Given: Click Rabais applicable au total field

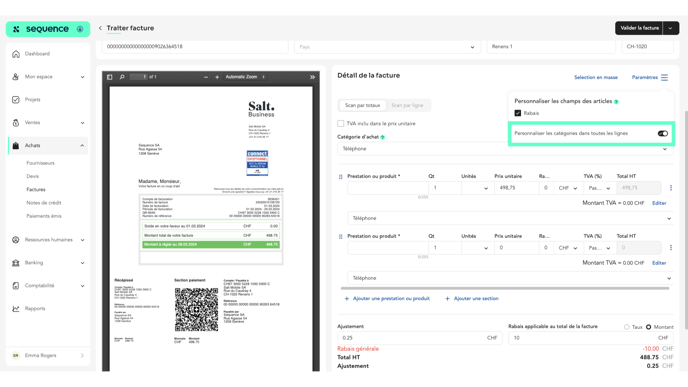Looking at the screenshot, I should [x=591, y=338].
